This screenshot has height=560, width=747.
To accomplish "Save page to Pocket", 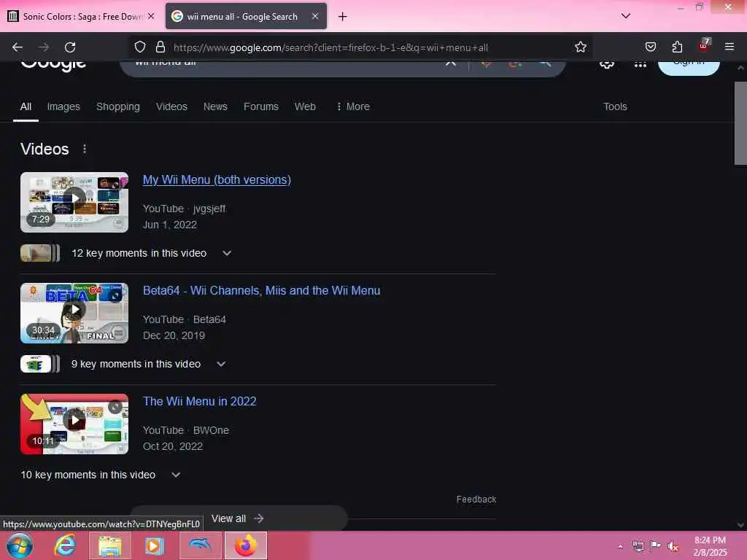I will point(650,47).
